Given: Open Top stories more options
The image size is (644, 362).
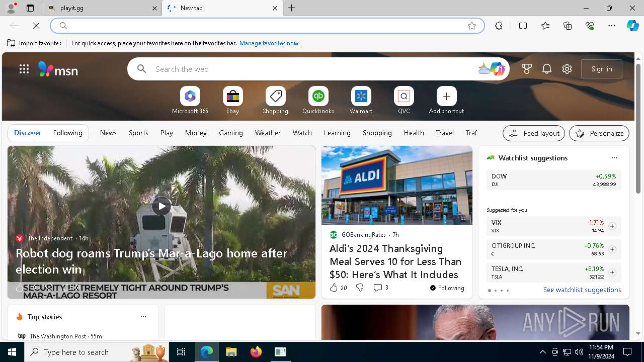Looking at the screenshot, I should tap(143, 317).
